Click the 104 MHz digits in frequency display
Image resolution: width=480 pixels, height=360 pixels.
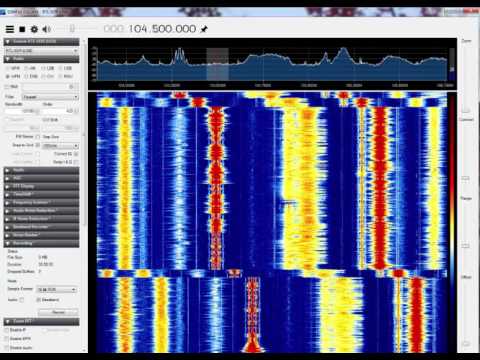(138, 29)
